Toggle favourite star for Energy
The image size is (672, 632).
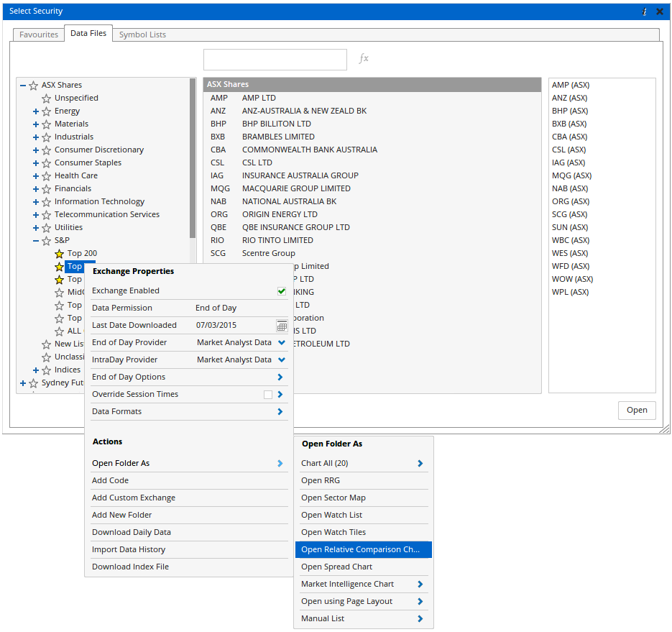46,111
